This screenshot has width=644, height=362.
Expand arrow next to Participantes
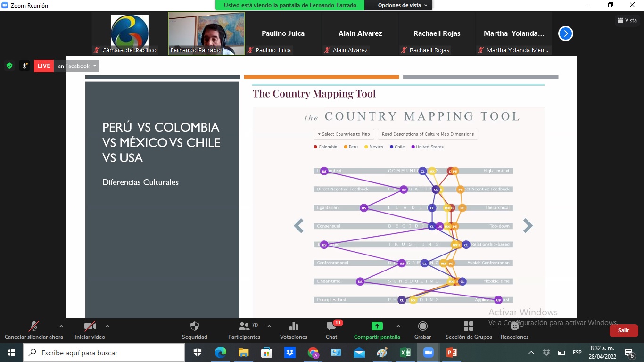(269, 326)
